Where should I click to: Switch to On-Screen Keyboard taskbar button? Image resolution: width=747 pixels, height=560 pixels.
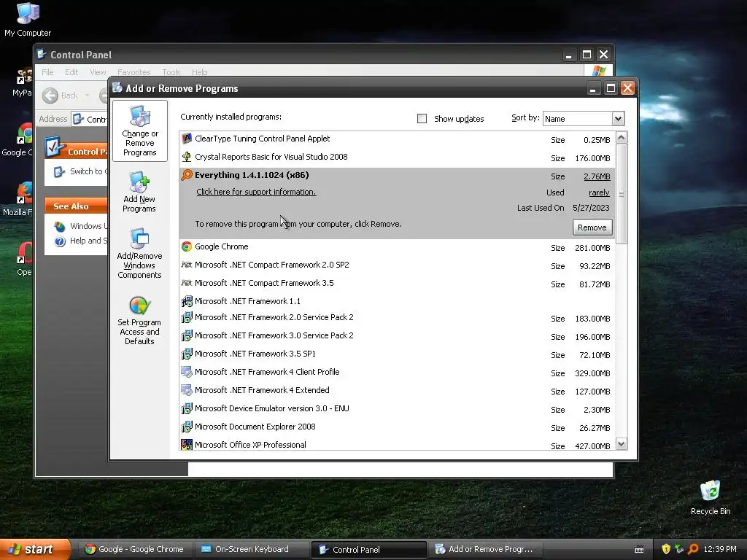[252, 550]
